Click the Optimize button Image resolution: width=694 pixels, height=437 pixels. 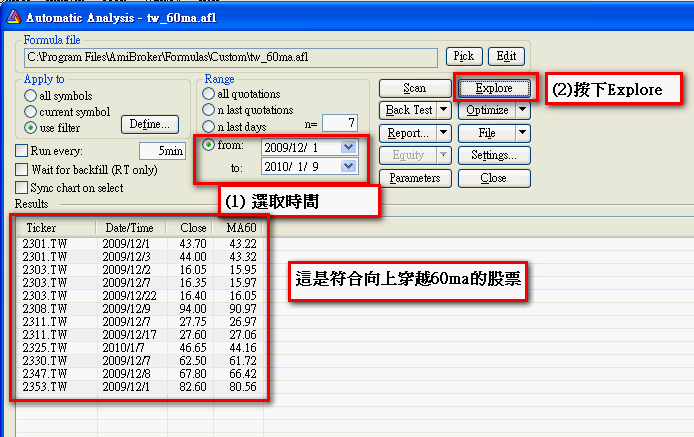(x=487, y=110)
